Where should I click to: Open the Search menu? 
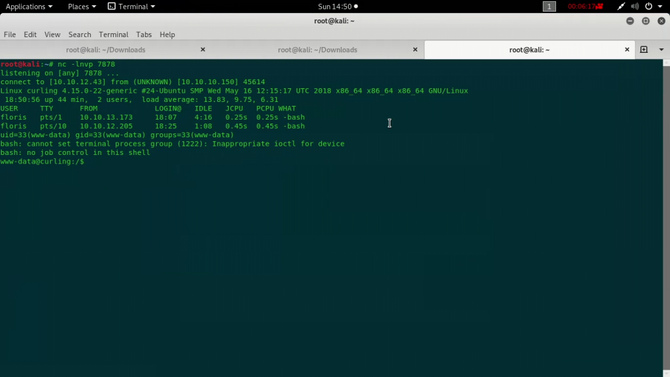click(79, 35)
